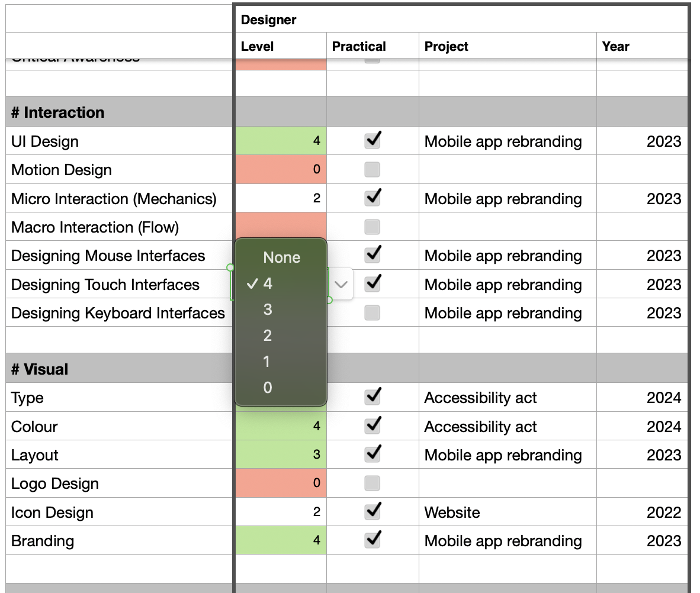
Task: Check the Practical box for Logo Design
Action: pyautogui.click(x=372, y=482)
